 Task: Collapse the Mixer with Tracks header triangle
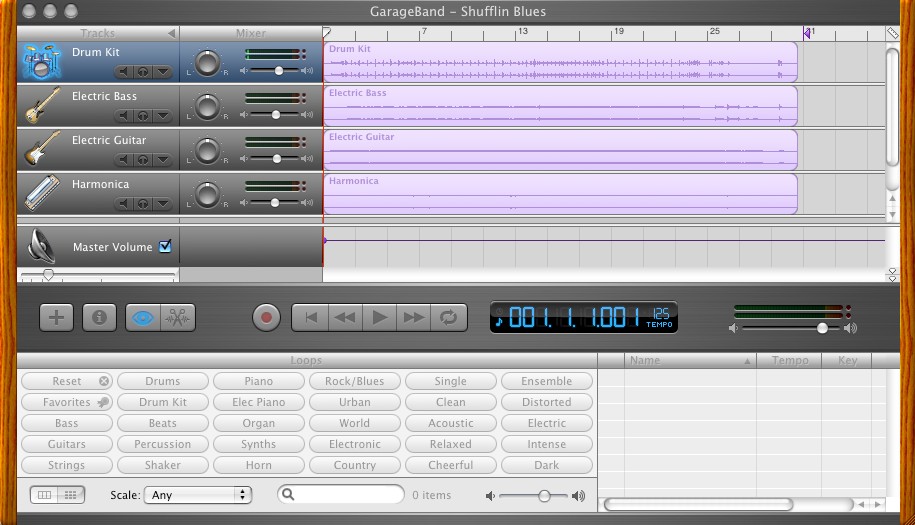[x=172, y=33]
